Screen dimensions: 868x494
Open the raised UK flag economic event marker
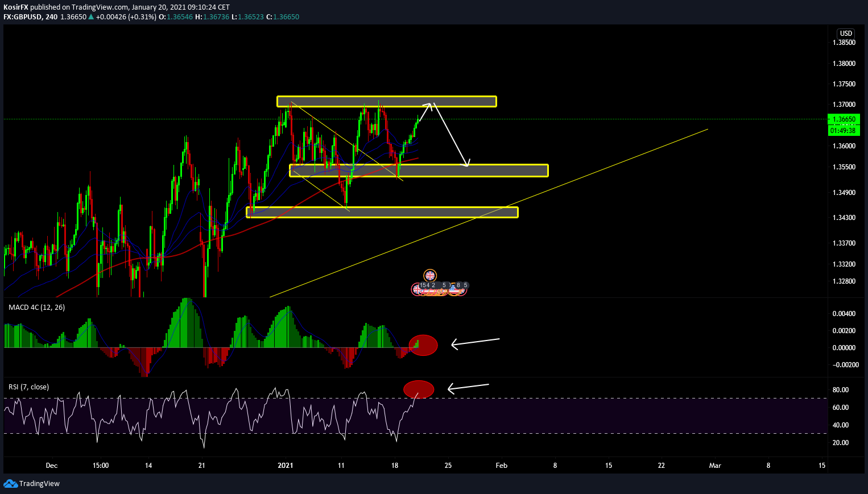tap(431, 276)
